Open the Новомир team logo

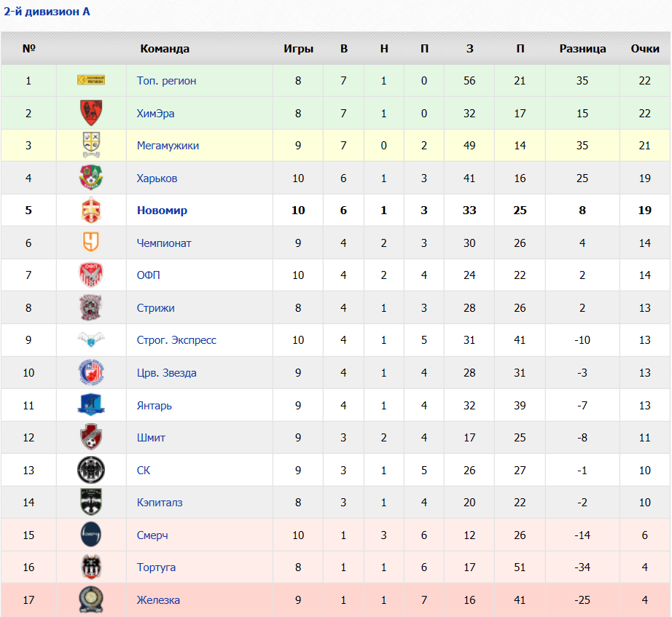click(91, 210)
